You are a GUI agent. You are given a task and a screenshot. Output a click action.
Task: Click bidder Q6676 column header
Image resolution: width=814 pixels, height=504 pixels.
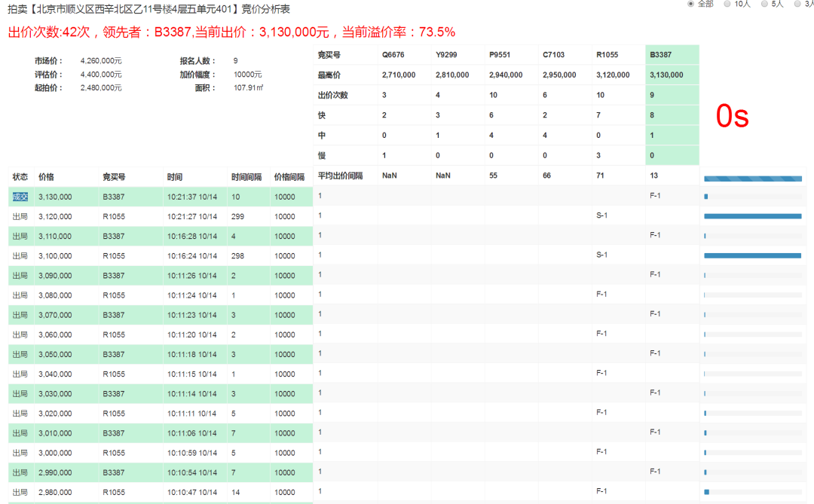pyautogui.click(x=393, y=55)
